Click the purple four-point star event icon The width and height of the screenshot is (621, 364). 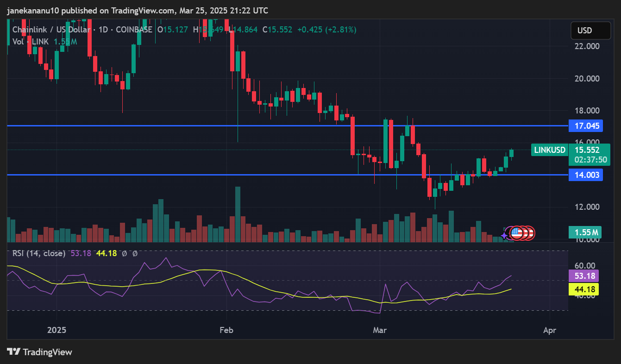[x=504, y=235]
